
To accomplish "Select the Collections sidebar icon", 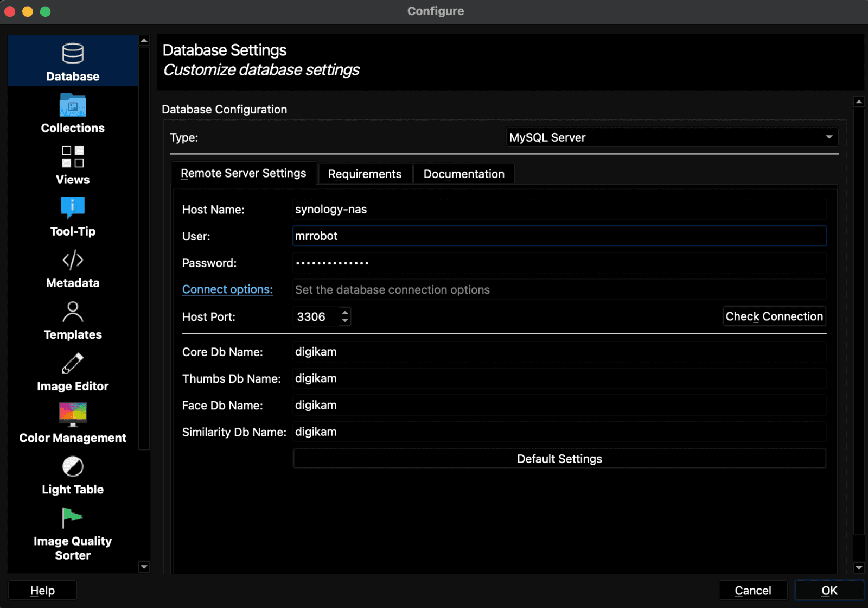I will 72,112.
